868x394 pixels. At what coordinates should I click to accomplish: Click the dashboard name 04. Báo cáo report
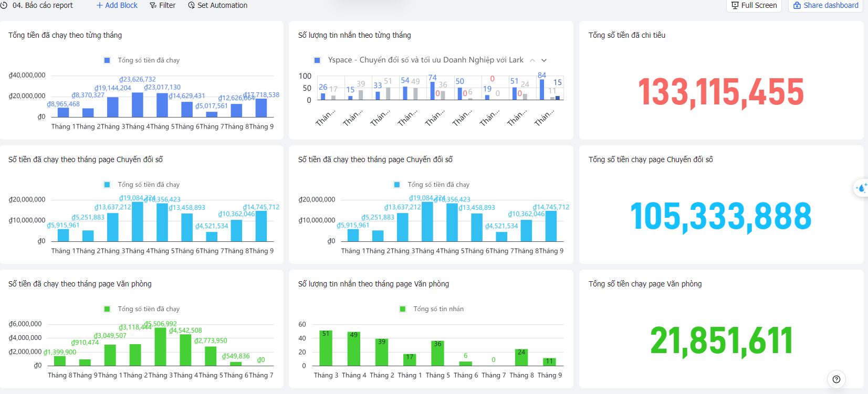(x=43, y=5)
